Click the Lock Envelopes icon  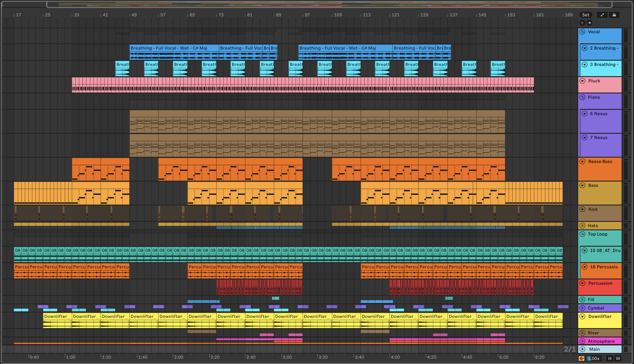[x=614, y=15]
